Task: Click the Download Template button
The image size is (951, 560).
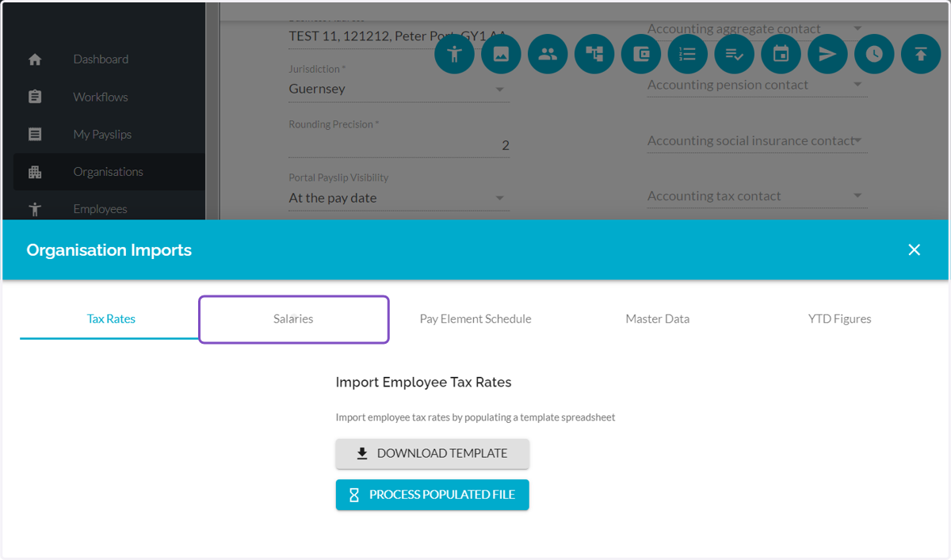Action: pyautogui.click(x=433, y=454)
